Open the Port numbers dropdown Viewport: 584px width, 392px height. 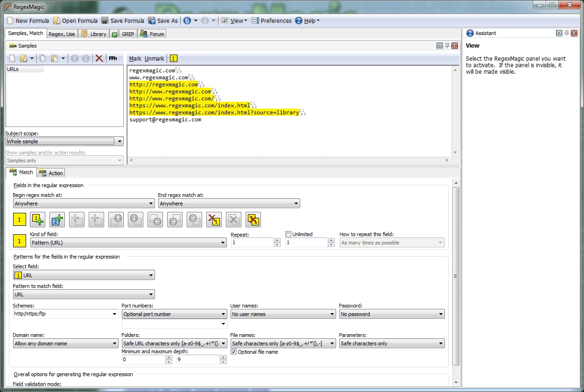pos(174,314)
